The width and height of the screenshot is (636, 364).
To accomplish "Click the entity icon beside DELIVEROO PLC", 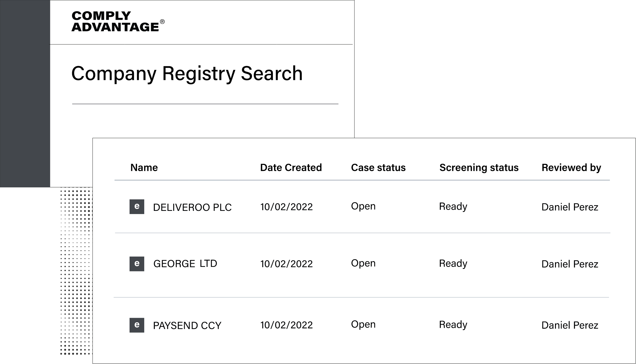I will (137, 207).
